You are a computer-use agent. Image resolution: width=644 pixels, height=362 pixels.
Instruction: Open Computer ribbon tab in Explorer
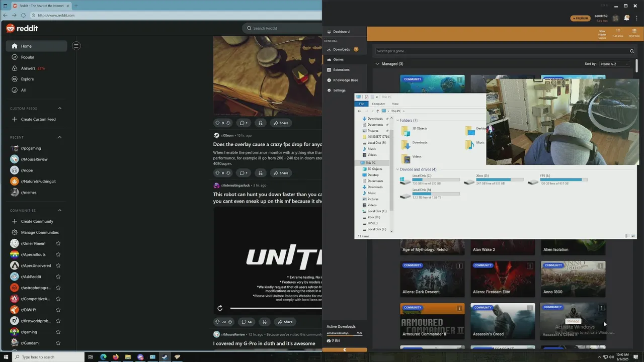[x=378, y=104]
